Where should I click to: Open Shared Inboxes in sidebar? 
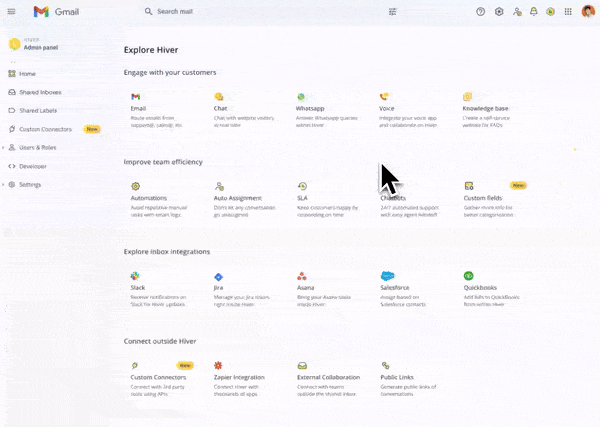tap(40, 92)
